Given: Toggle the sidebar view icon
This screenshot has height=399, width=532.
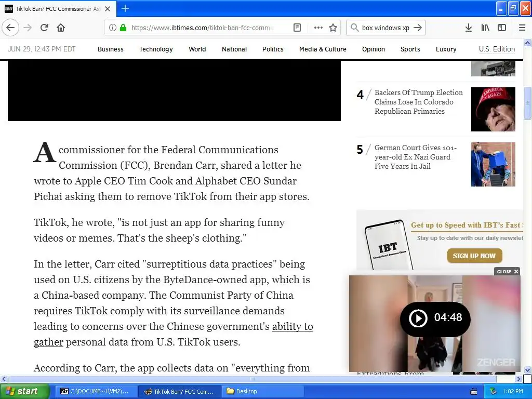Looking at the screenshot, I should pos(502,28).
